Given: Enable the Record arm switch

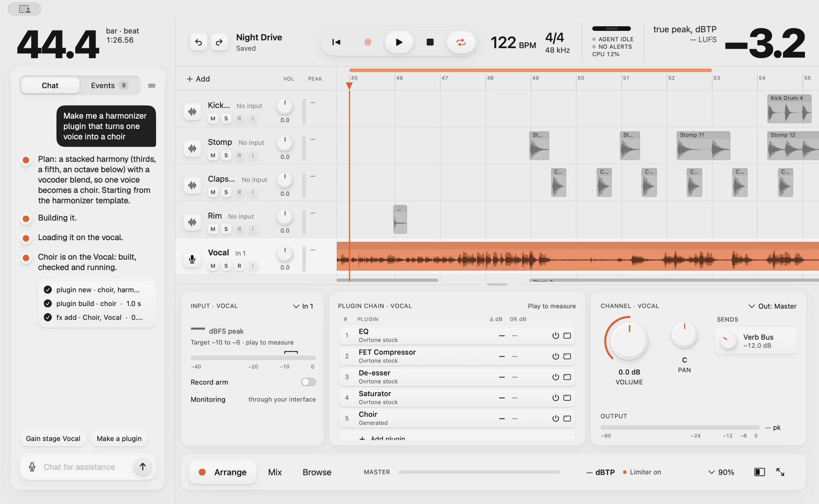Looking at the screenshot, I should point(308,382).
